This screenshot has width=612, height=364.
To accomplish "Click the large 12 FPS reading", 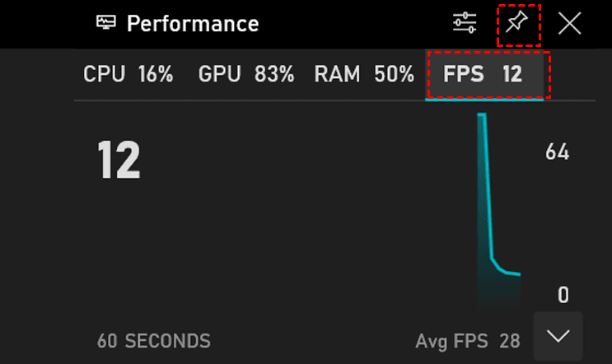I will (x=119, y=160).
